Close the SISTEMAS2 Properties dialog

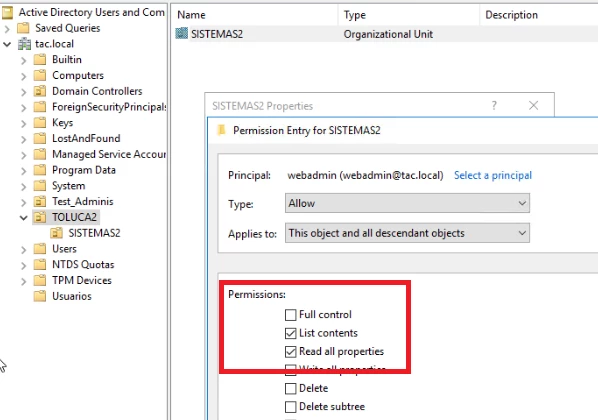[534, 105]
